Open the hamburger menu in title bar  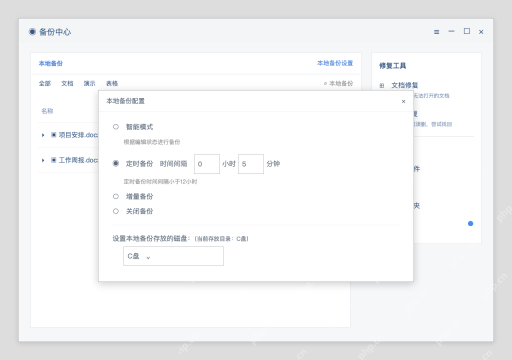(436, 32)
